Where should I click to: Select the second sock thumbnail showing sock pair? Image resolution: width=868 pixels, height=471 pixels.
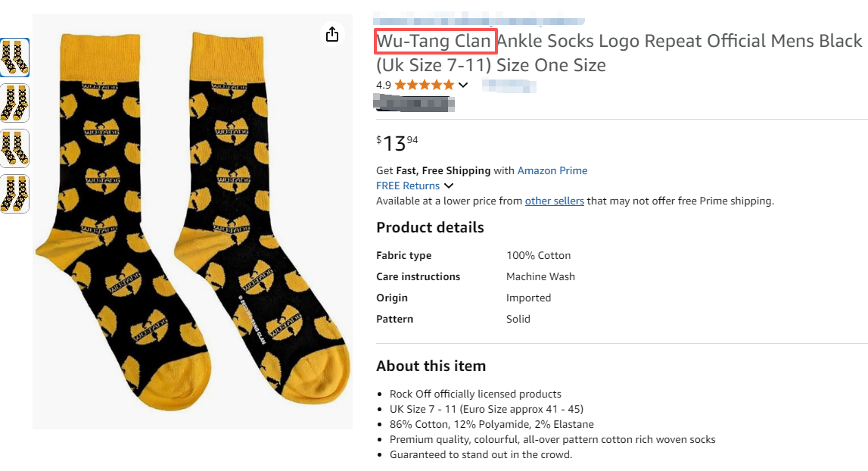[17, 103]
